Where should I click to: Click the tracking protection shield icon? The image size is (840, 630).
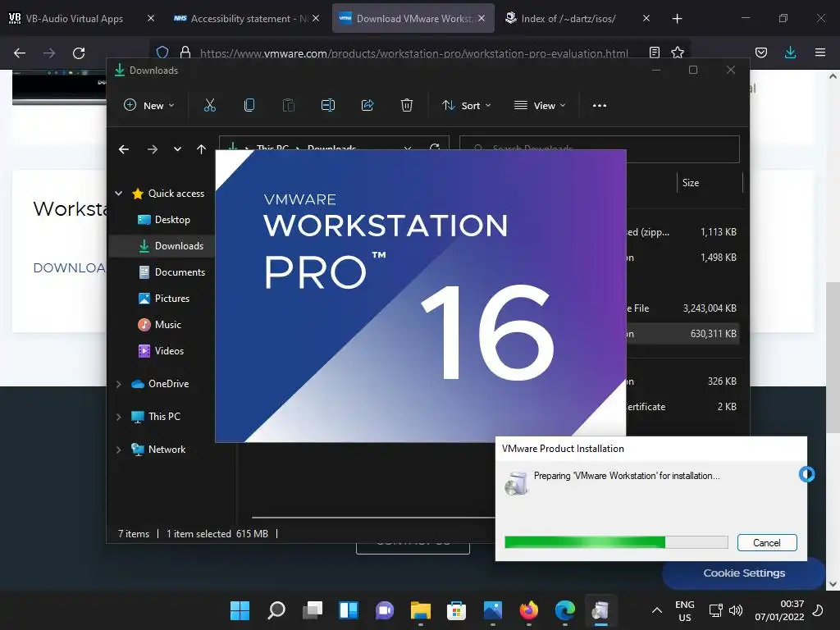click(x=162, y=52)
